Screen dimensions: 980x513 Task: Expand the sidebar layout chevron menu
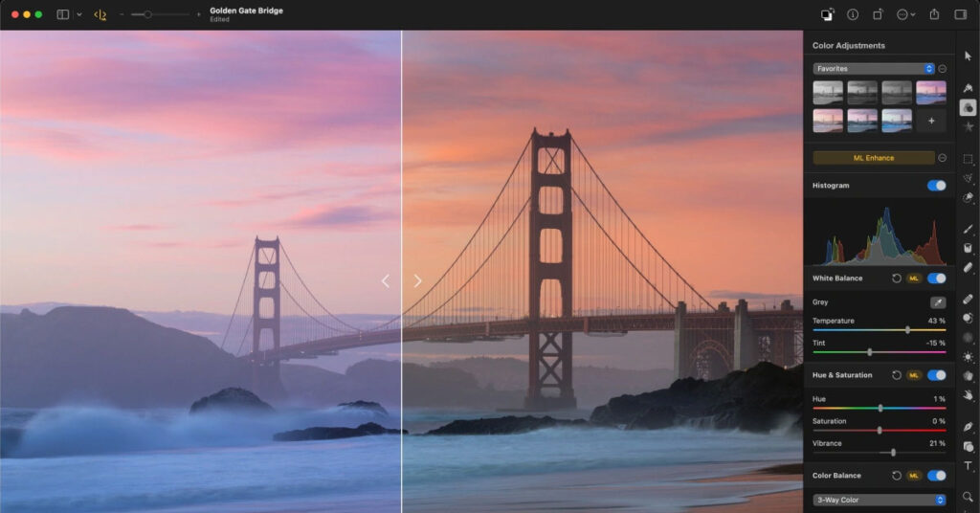[x=78, y=14]
